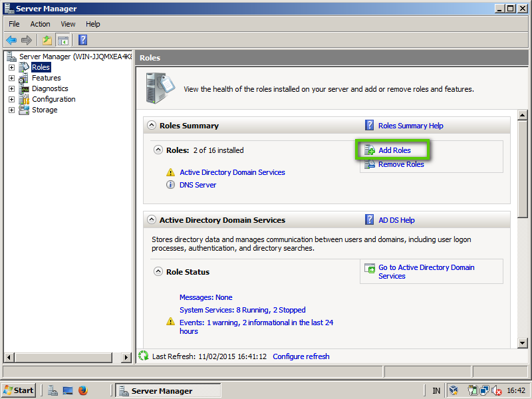
Task: Click the Remove Roles icon
Action: [x=370, y=164]
